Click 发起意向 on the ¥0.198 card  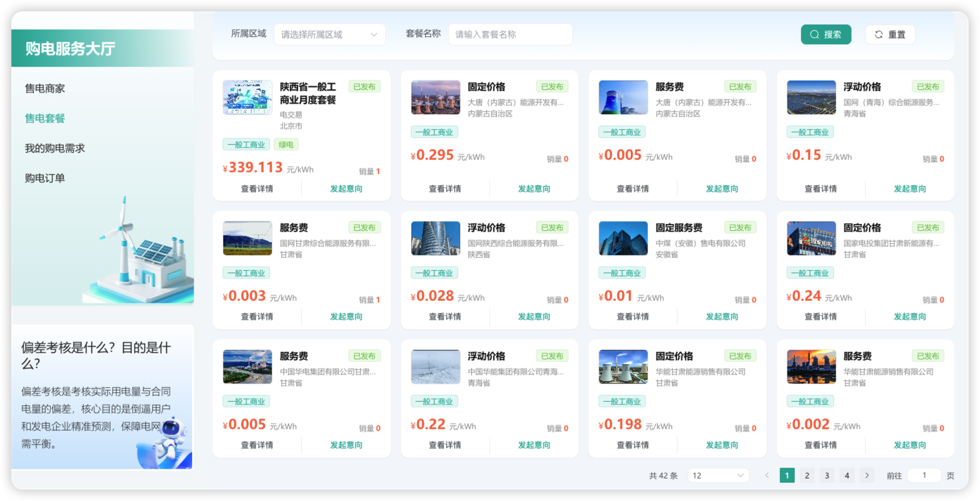click(722, 445)
